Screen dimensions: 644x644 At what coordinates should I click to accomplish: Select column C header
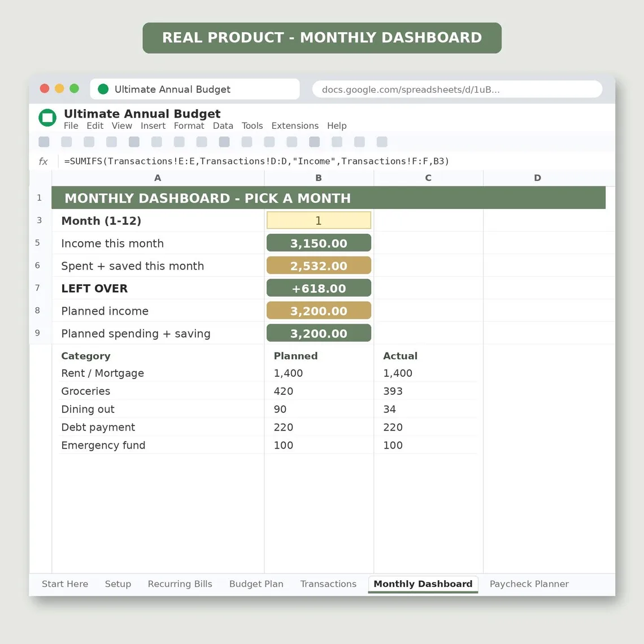(x=428, y=178)
